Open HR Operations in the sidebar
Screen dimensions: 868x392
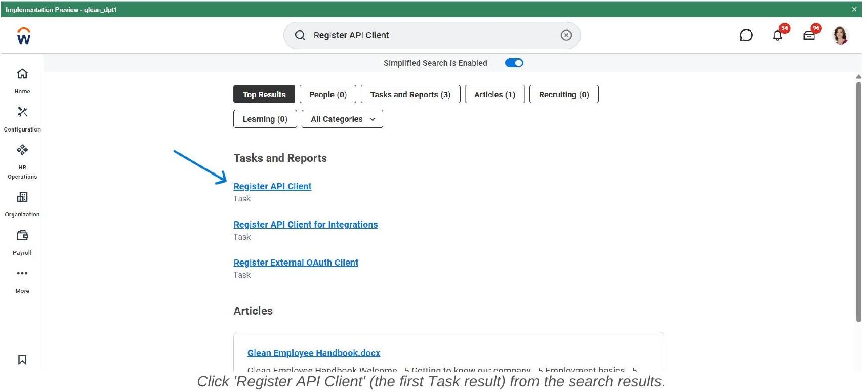point(22,162)
